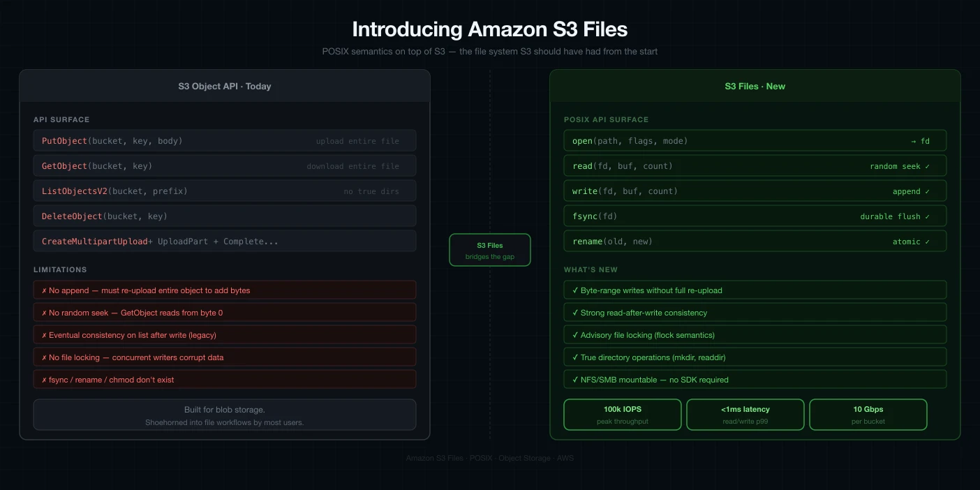Click the "No random seek" limitation row

click(225, 313)
